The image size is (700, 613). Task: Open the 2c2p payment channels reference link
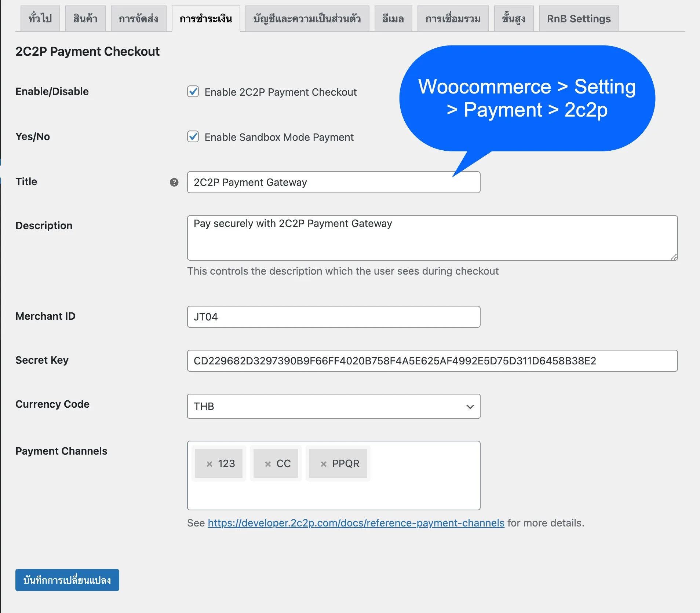[356, 523]
